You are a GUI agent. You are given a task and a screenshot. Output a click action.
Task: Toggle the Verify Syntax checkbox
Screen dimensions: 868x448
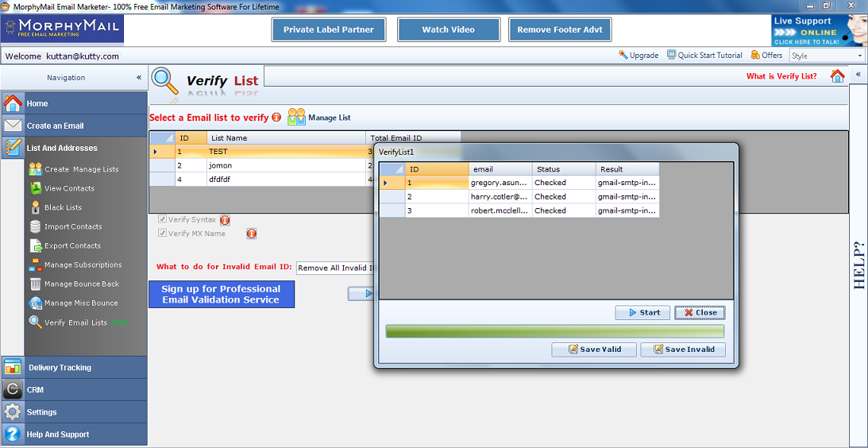(x=162, y=219)
